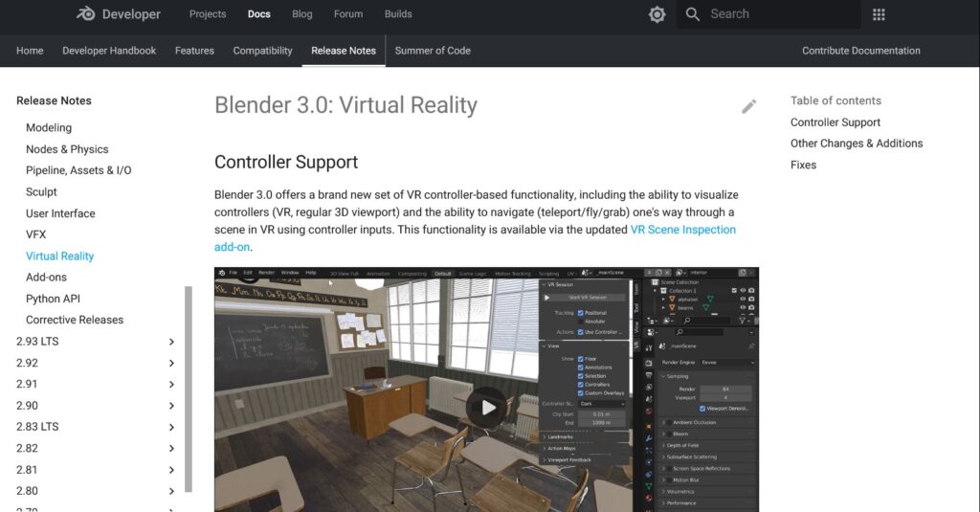Click the Table of contents heading
This screenshot has height=512, width=980.
(835, 100)
